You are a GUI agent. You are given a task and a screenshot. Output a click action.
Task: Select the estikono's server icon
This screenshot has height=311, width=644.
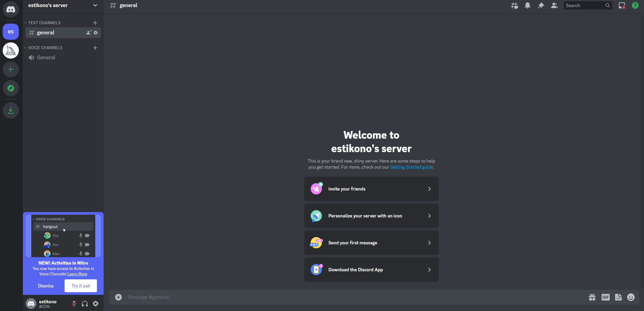click(11, 32)
